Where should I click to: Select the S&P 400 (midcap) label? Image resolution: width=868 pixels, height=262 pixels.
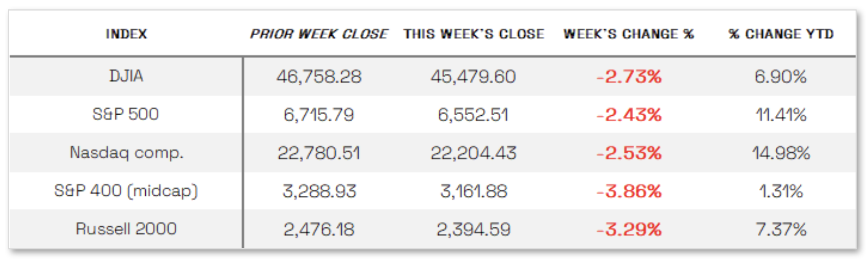(x=126, y=191)
